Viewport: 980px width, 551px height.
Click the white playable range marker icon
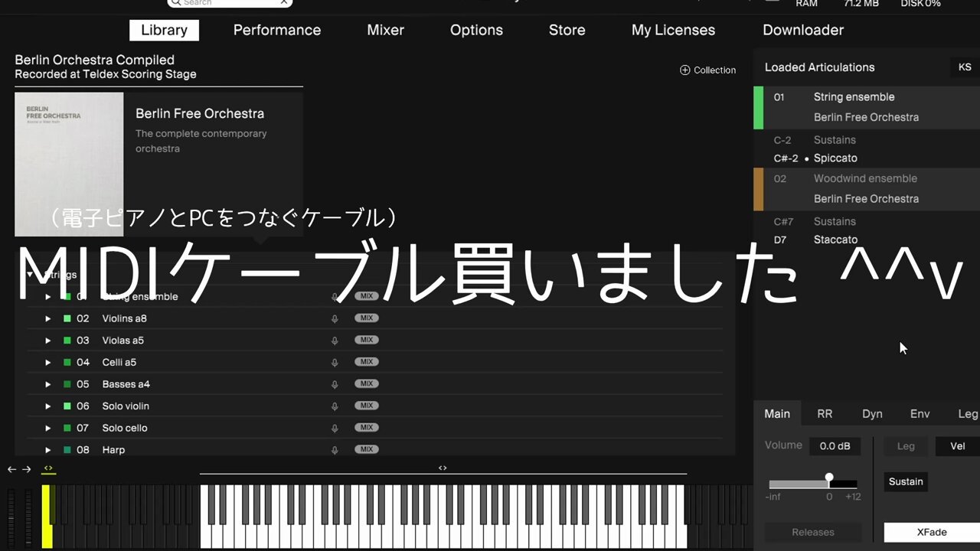coord(443,468)
